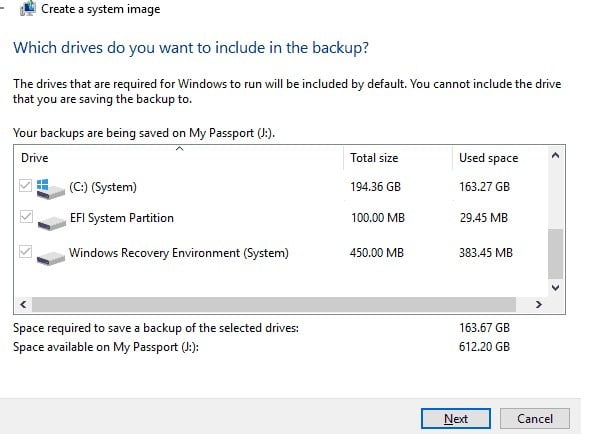Click the Create a system image wizard icon
Viewport: 590px width, 434px height.
pos(28,8)
